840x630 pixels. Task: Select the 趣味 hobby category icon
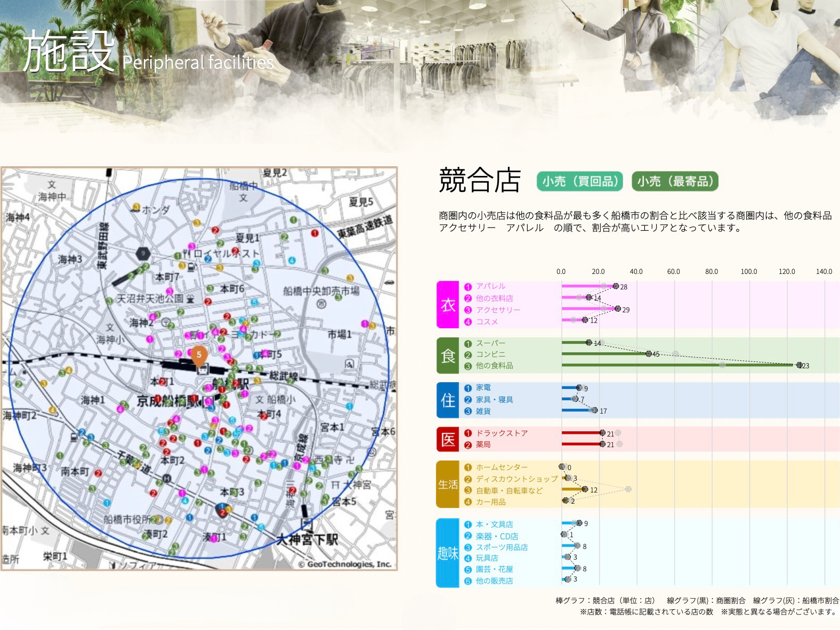448,553
